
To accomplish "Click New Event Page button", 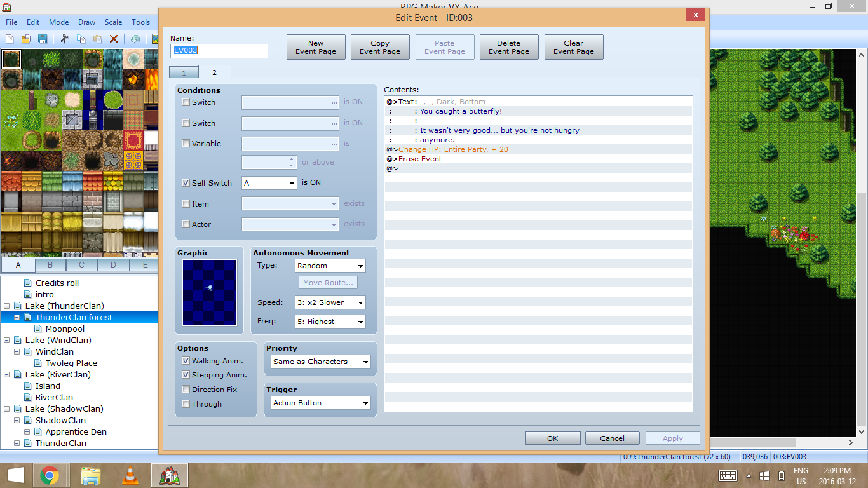I will coord(316,47).
